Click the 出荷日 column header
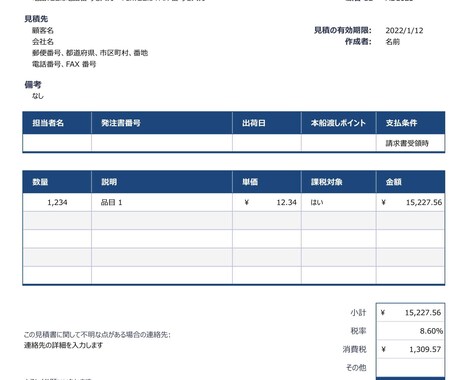The width and height of the screenshot is (460, 380). [267, 123]
